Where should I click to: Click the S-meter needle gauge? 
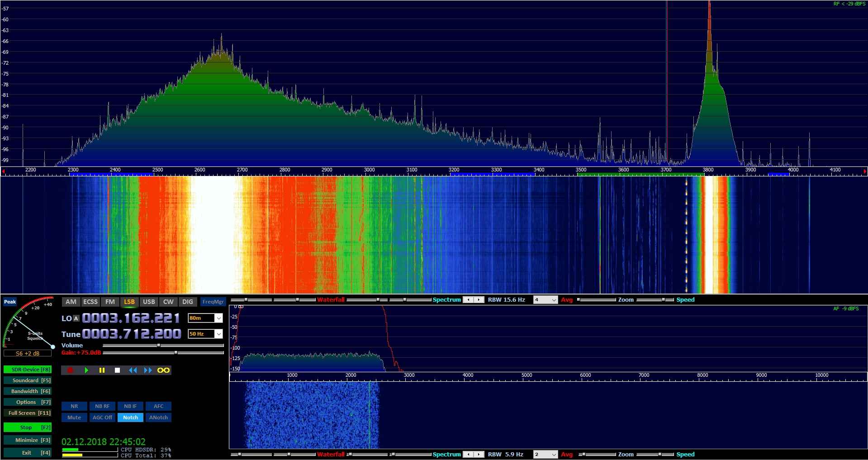pyautogui.click(x=28, y=323)
